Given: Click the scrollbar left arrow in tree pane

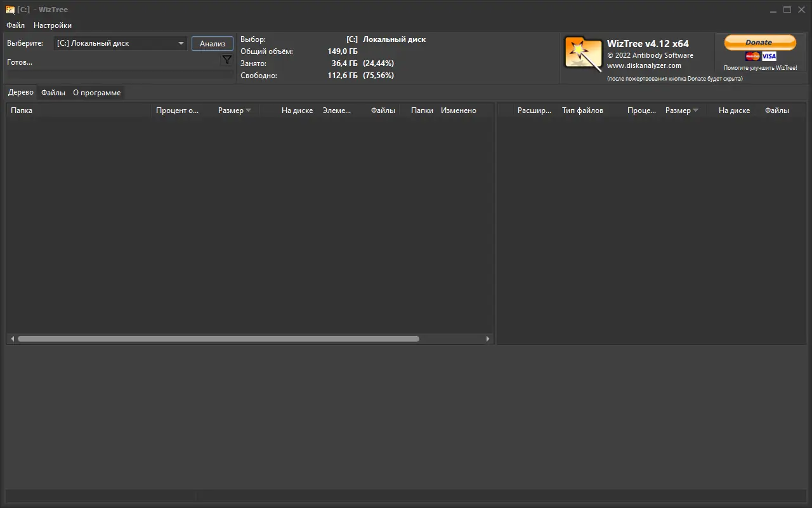Looking at the screenshot, I should click(12, 339).
